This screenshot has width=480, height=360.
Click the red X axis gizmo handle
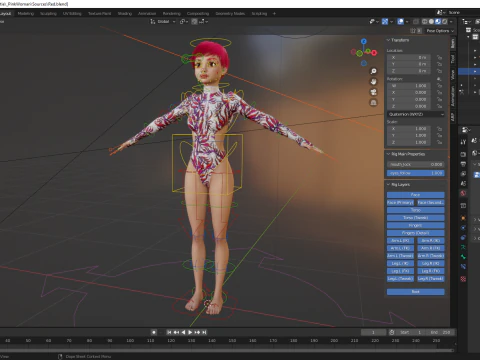(374, 53)
